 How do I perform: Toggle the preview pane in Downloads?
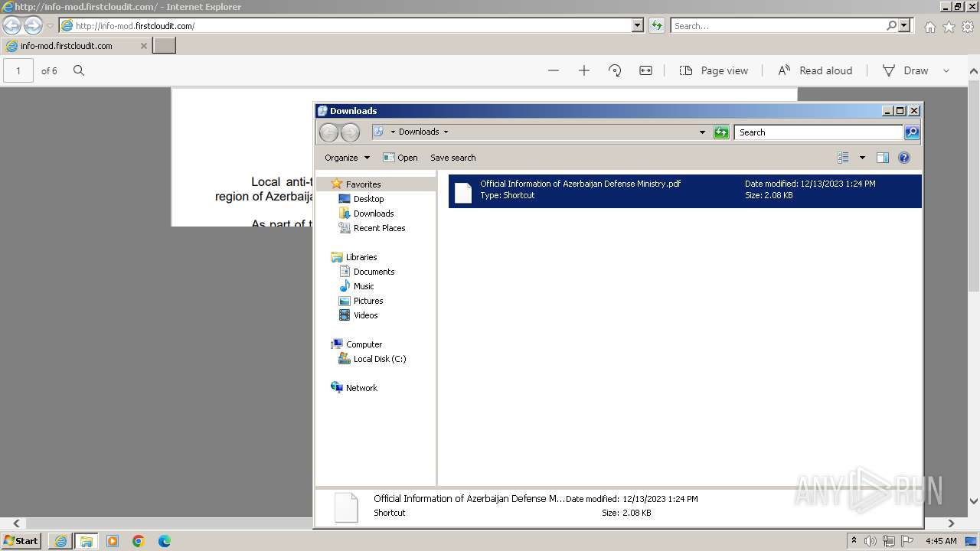click(x=883, y=158)
